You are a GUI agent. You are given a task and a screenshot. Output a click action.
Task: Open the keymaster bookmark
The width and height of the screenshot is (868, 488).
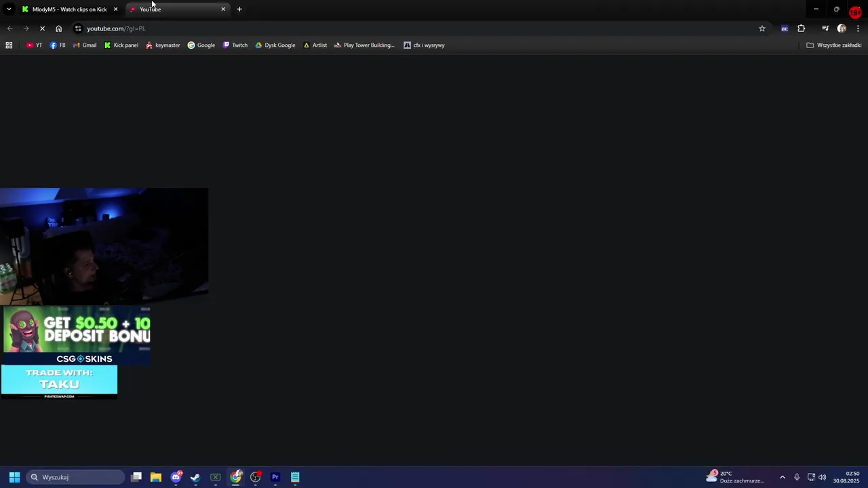[x=163, y=45]
